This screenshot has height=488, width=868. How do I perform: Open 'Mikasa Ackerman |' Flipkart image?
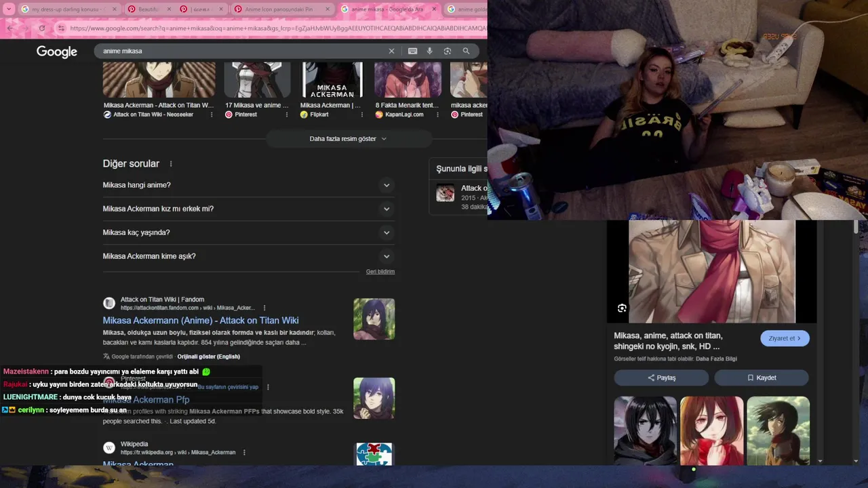tap(332, 80)
